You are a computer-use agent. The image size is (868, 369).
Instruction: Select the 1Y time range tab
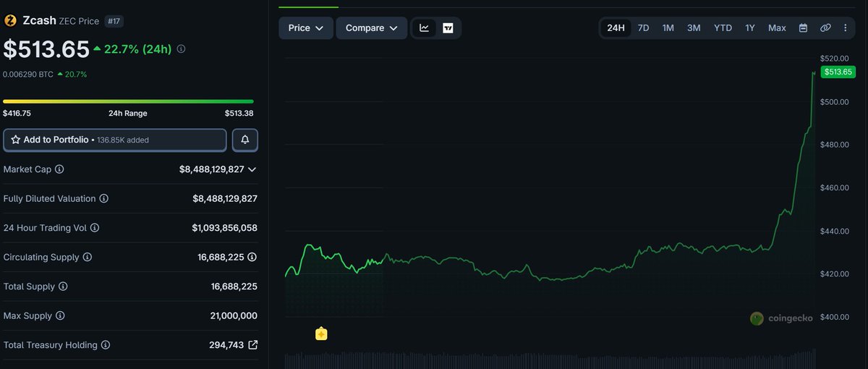tap(750, 28)
